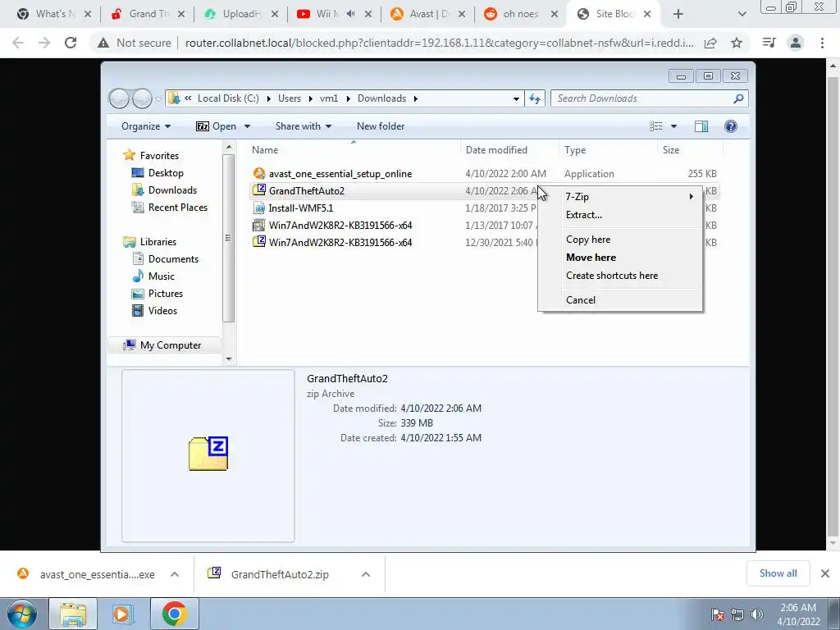Click Users in the breadcrumb path
840x630 pixels.
click(x=290, y=98)
